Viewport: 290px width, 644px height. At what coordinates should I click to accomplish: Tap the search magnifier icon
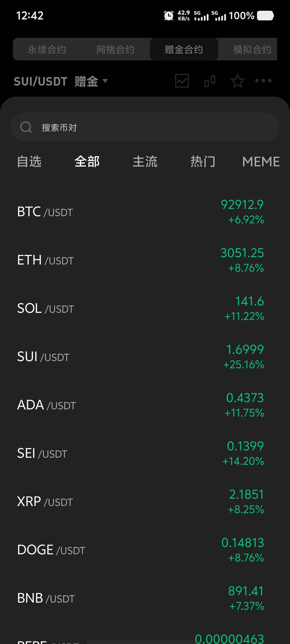(26, 127)
